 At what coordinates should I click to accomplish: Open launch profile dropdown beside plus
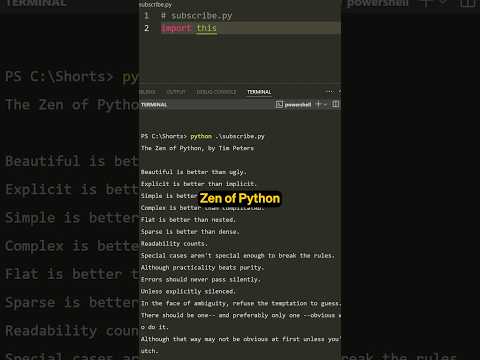[x=325, y=105]
